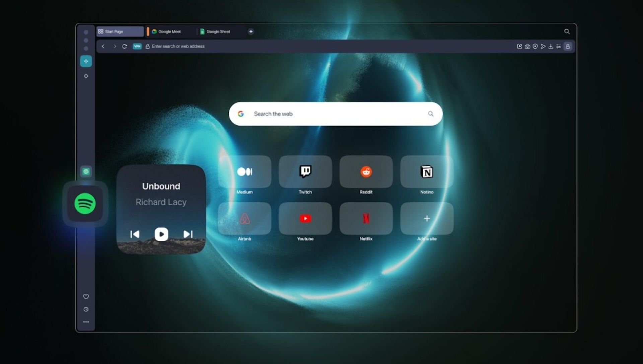Open the Twitch speed dial tile
643x364 pixels.
pos(305,172)
